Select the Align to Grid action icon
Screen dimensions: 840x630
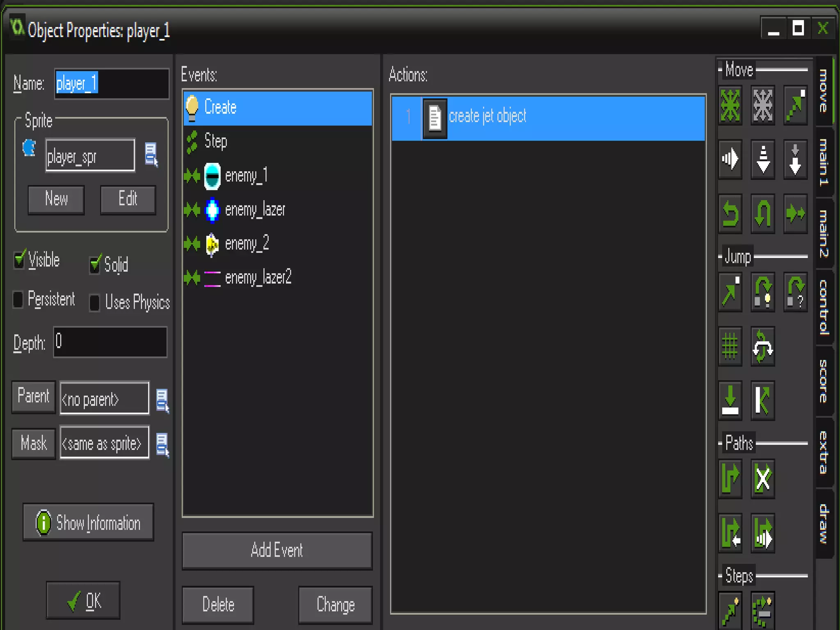[x=730, y=347]
